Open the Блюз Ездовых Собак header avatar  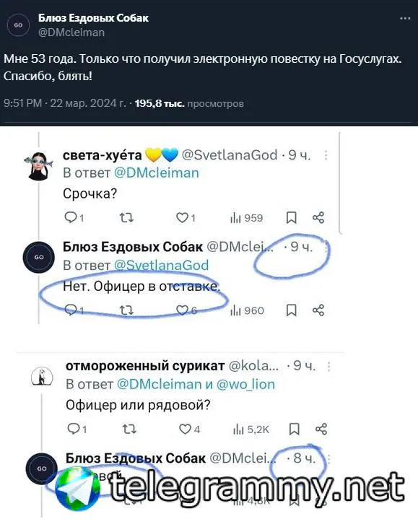(18, 25)
